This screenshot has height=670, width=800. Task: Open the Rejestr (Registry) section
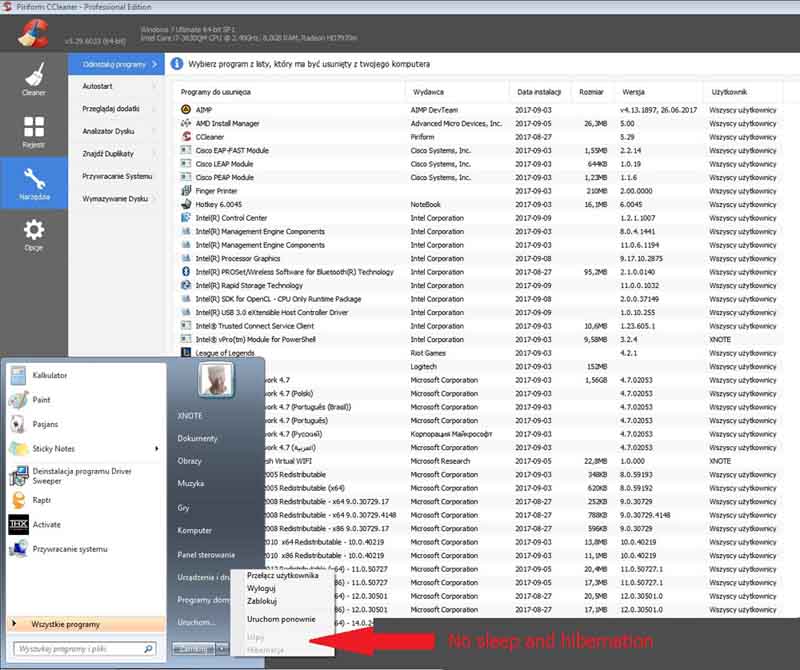(34, 131)
